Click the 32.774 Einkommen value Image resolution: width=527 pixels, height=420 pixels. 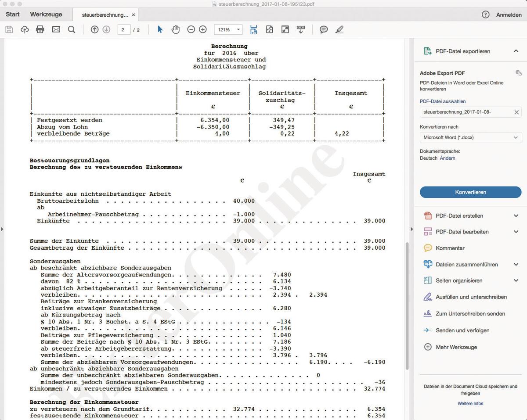coord(375,389)
